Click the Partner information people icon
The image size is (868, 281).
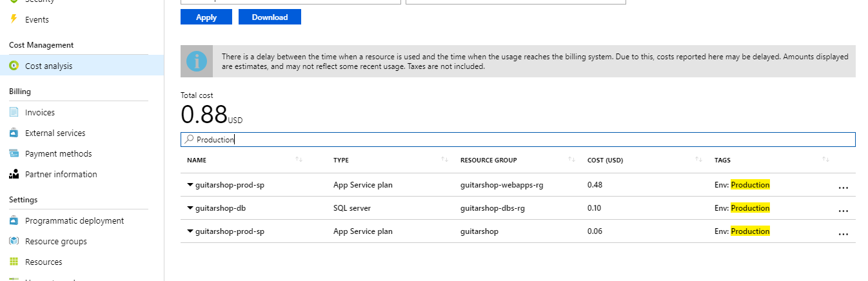click(x=14, y=174)
